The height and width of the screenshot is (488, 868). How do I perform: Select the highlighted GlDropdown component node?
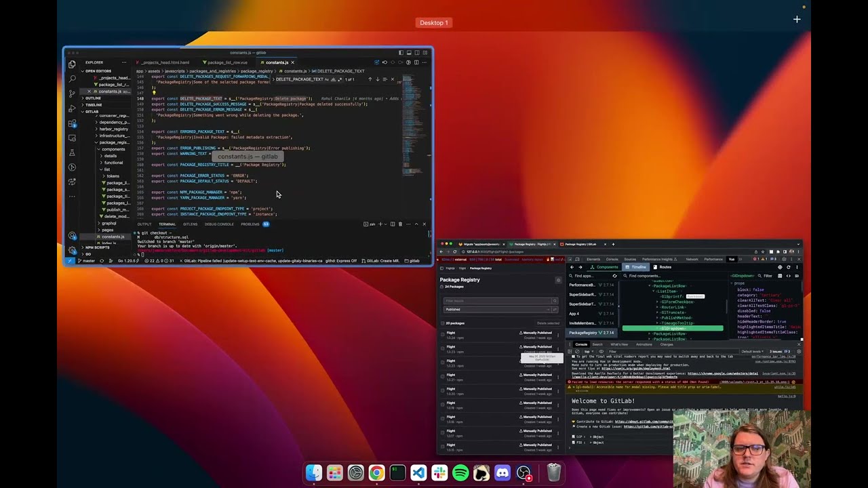[x=673, y=328]
